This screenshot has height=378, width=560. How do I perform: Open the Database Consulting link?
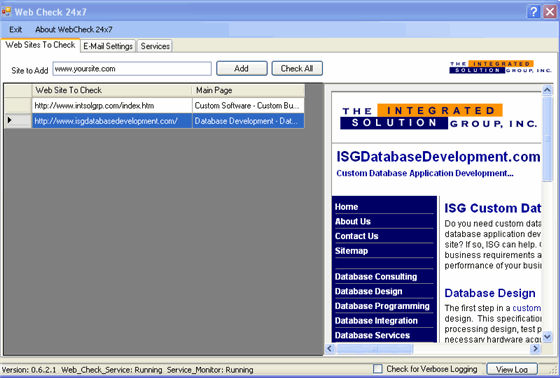(x=376, y=277)
